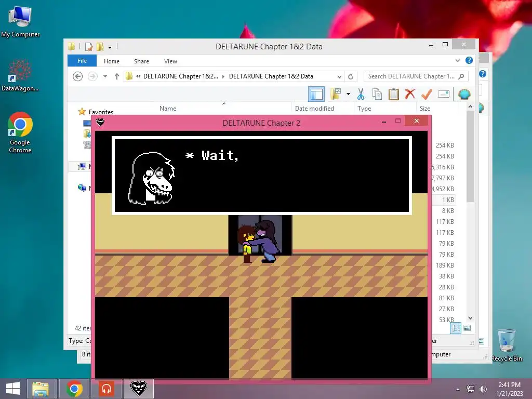Click the search magnifier icon
Screen dimensions: 532x399
click(461, 76)
